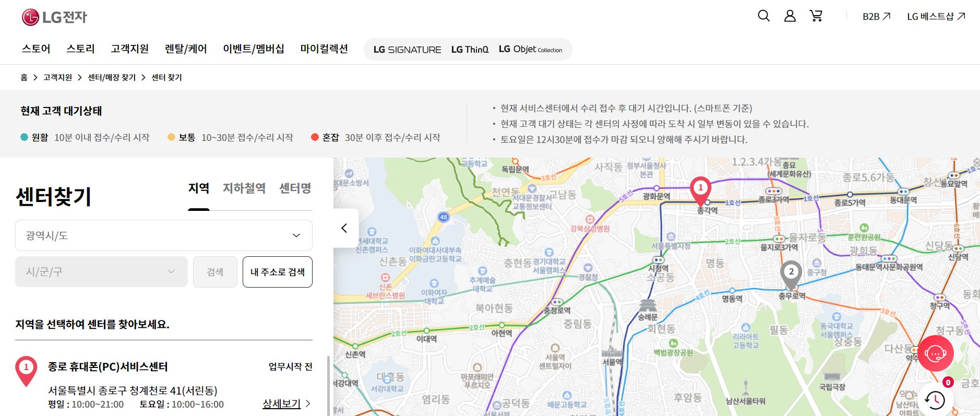Viewport: 980px width, 416px height.
Task: Click the 보통 yellow status dot
Action: click(171, 137)
